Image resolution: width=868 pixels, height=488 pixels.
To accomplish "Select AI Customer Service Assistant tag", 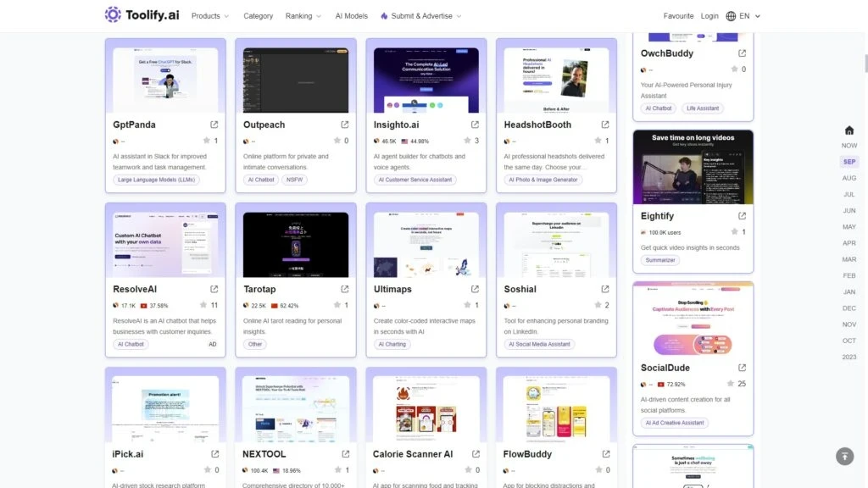I will (415, 180).
